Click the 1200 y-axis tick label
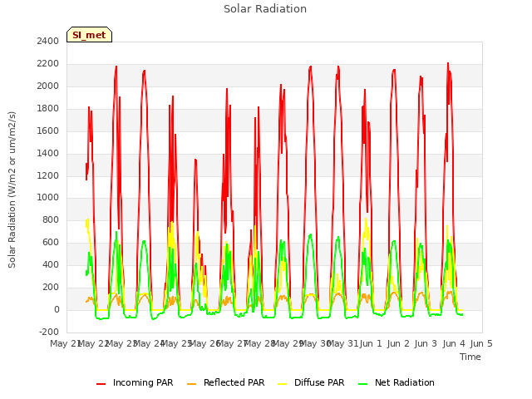The image size is (532, 399). pyautogui.click(x=48, y=175)
